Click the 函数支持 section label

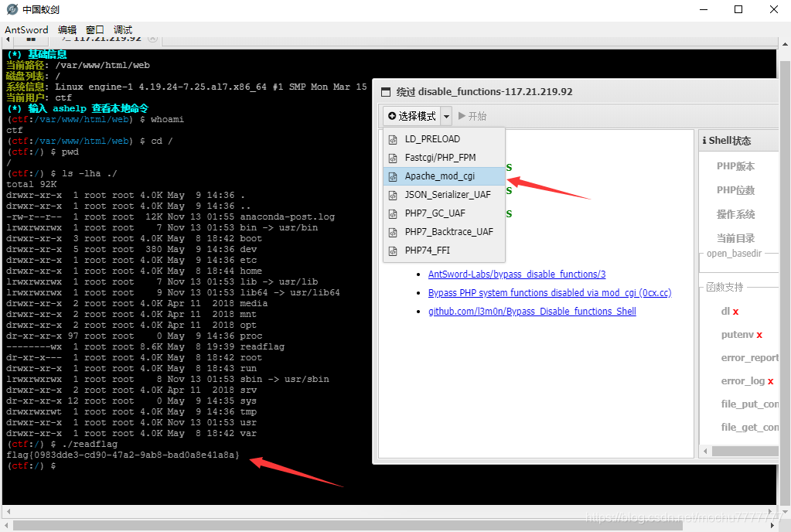click(725, 288)
